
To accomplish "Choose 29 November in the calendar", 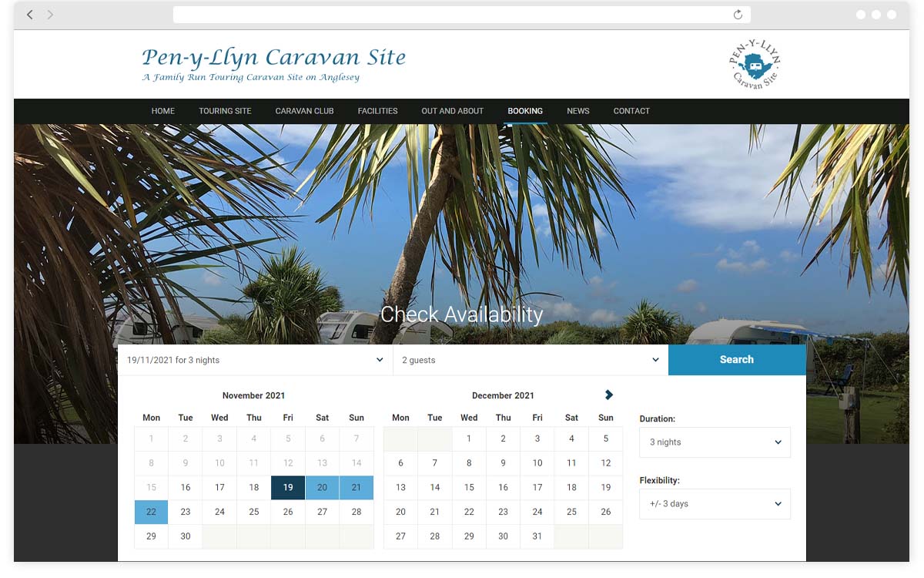I will click(x=152, y=536).
